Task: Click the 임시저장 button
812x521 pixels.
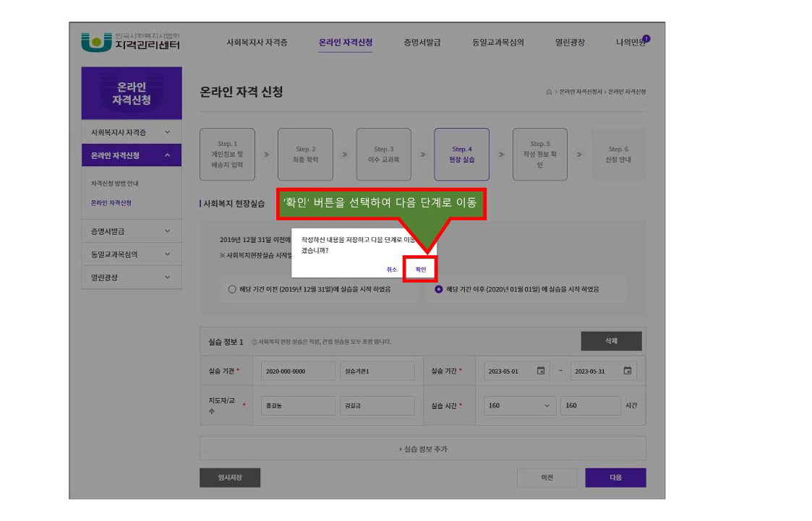Action: (x=230, y=478)
